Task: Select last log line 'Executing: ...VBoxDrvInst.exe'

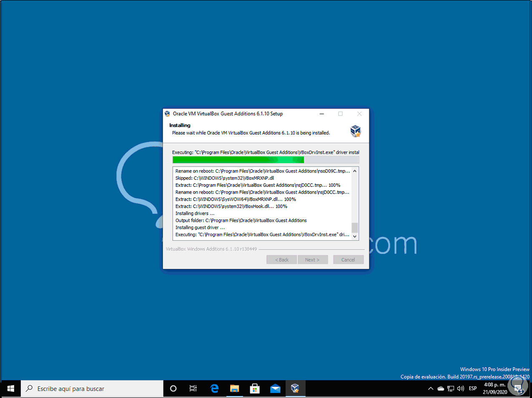Action: click(263, 234)
